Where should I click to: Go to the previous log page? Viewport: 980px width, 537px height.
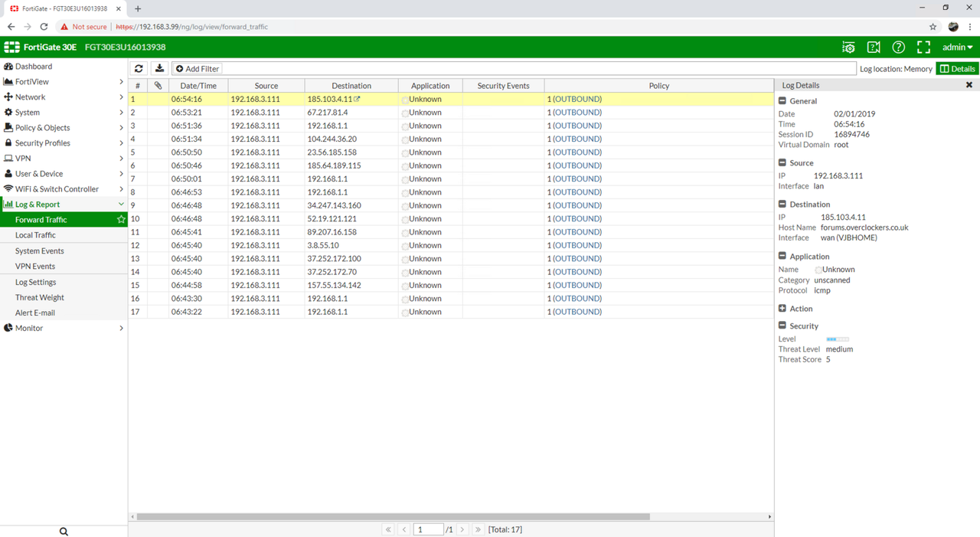[x=404, y=529]
